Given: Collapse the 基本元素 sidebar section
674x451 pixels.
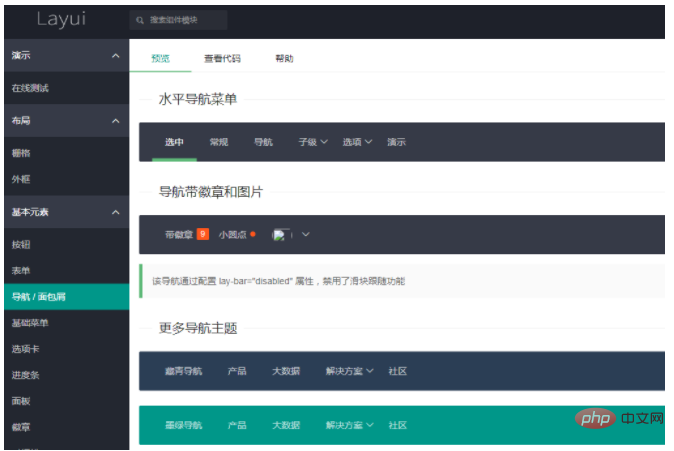Looking at the screenshot, I should (67, 212).
